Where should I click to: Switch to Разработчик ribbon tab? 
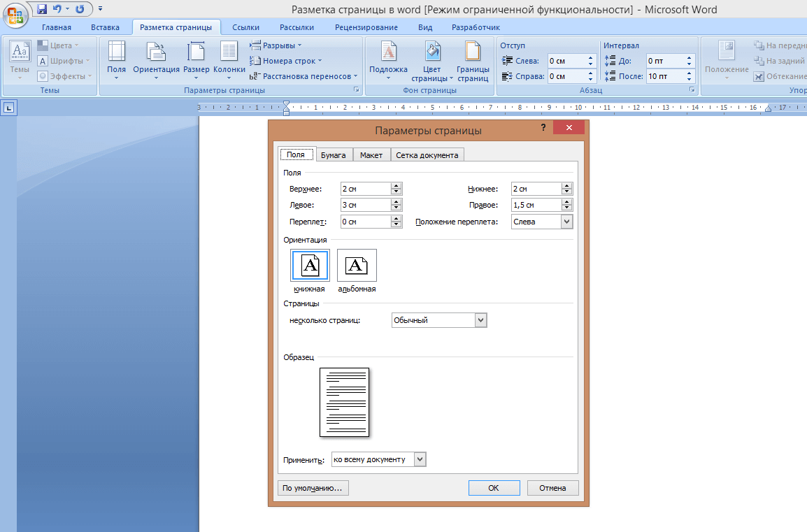pos(476,27)
